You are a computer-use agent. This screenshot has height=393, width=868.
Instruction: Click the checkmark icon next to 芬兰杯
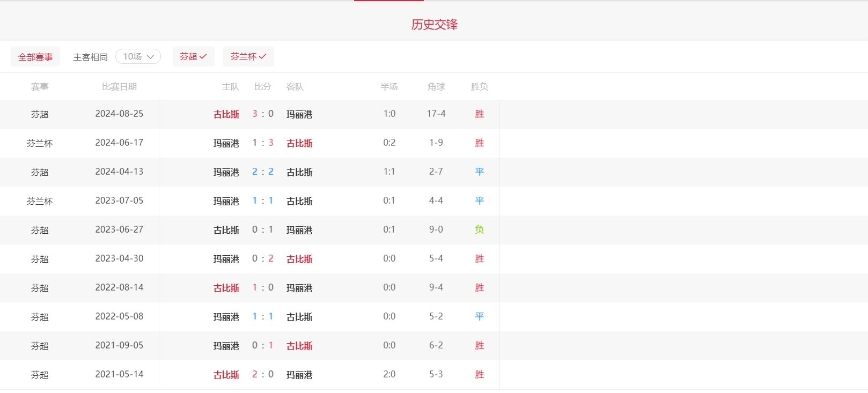[262, 56]
